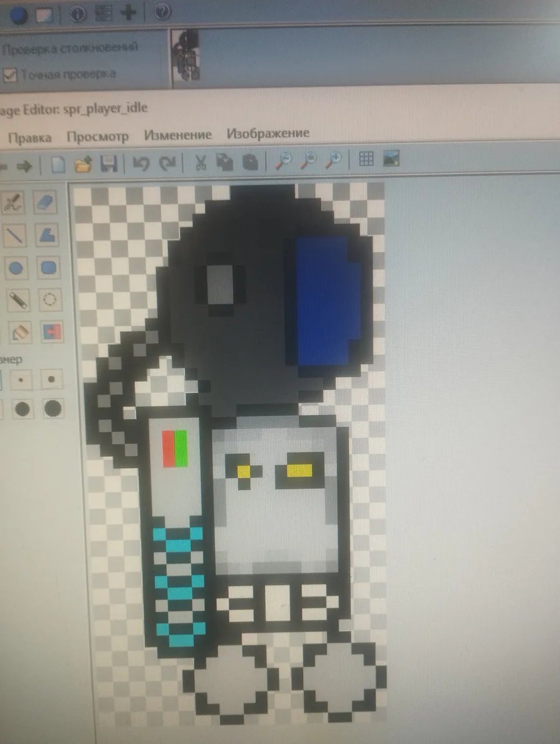Image resolution: width=560 pixels, height=744 pixels.
Task: Open extension packages plus icon
Action: tap(129, 12)
